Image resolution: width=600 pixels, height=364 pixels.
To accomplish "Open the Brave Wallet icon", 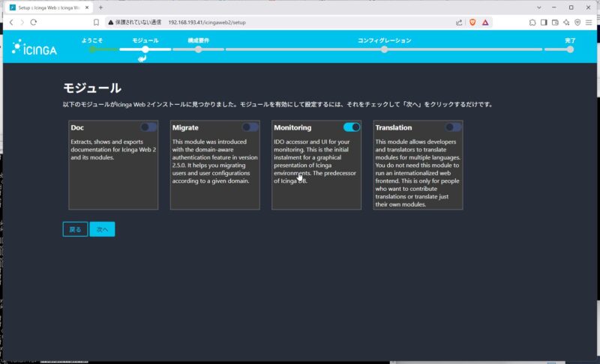I will (555, 22).
